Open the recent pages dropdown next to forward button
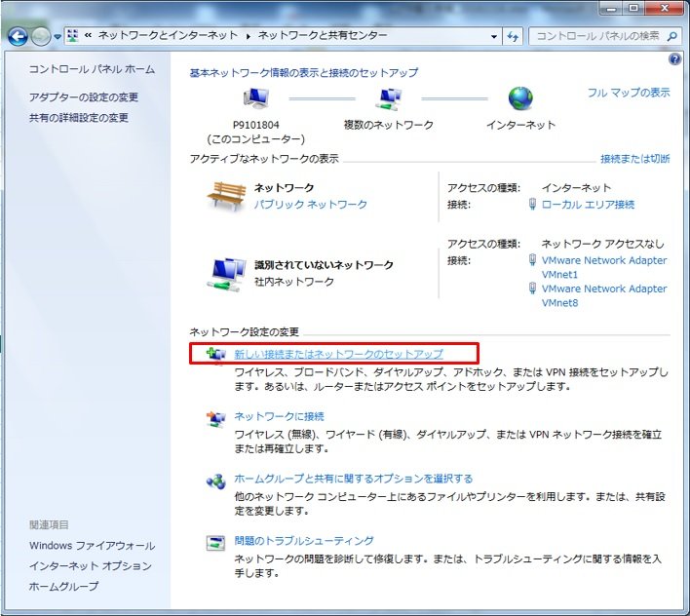Image resolution: width=690 pixels, height=616 pixels. coord(57,37)
